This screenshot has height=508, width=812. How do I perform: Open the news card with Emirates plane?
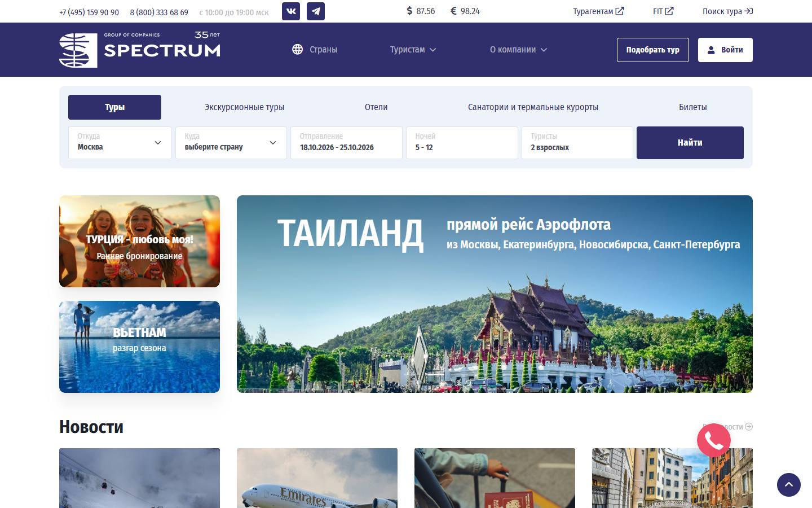click(x=317, y=478)
